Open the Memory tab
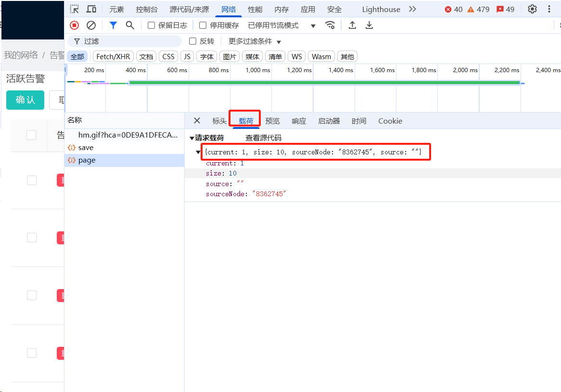561x392 pixels. click(281, 9)
